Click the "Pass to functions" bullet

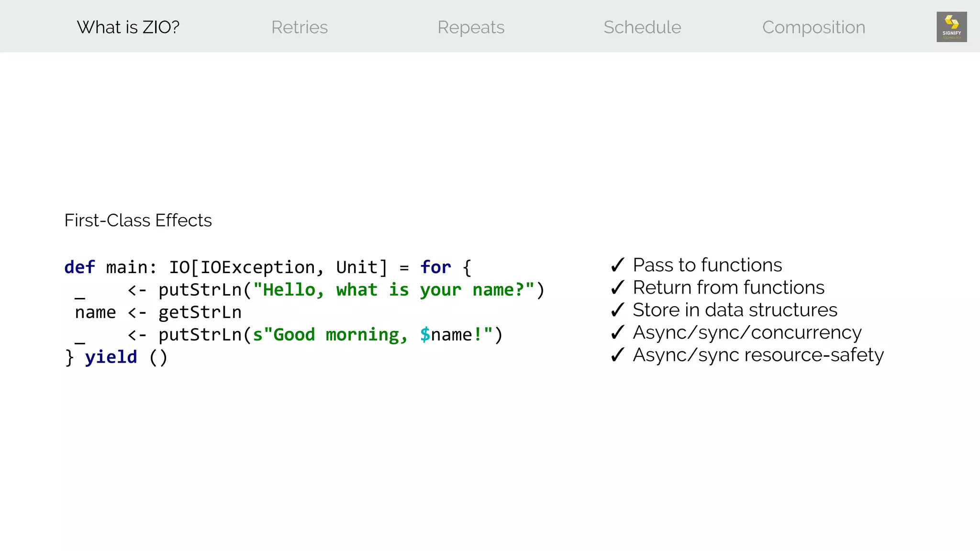pos(707,265)
